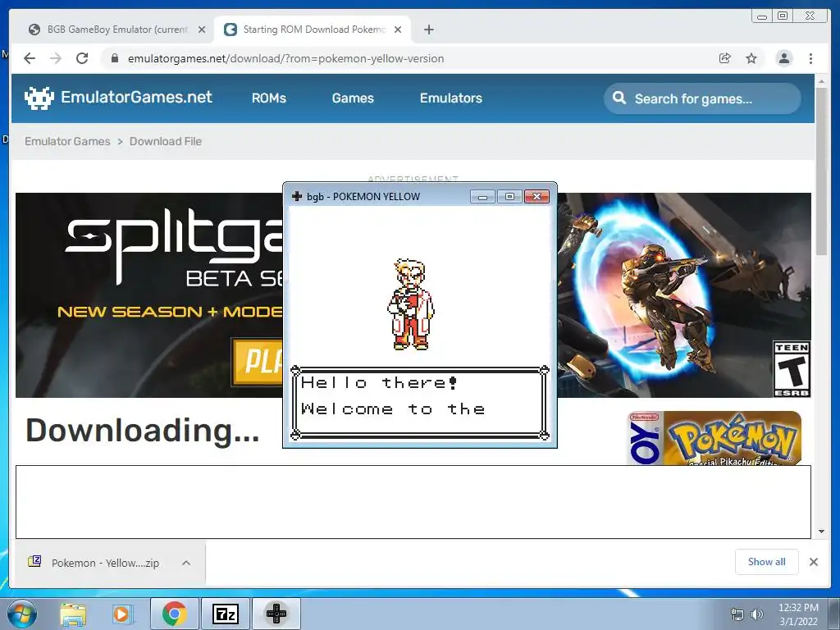
Task: Click the Pokemon Yellow box art thumbnail
Action: point(714,438)
